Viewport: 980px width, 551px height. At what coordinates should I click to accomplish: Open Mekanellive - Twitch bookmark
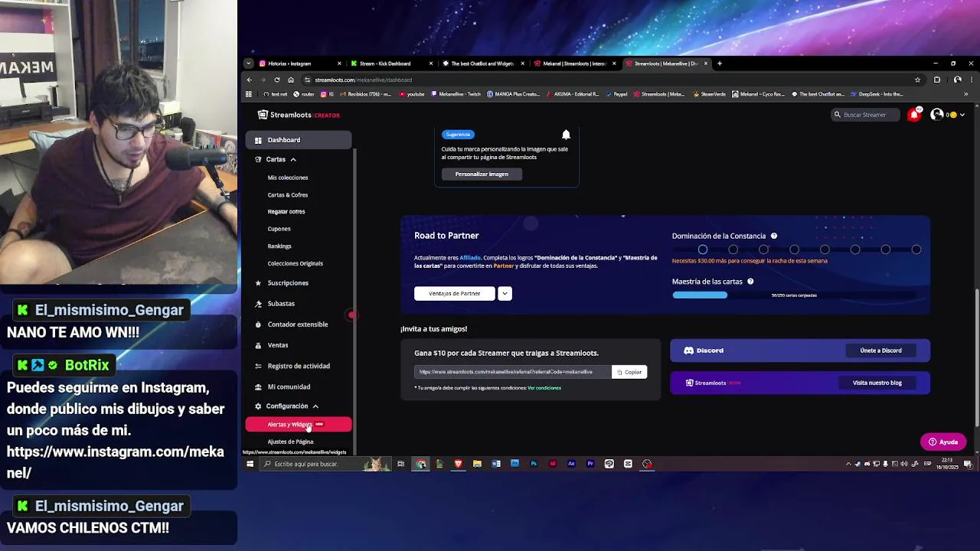456,94
